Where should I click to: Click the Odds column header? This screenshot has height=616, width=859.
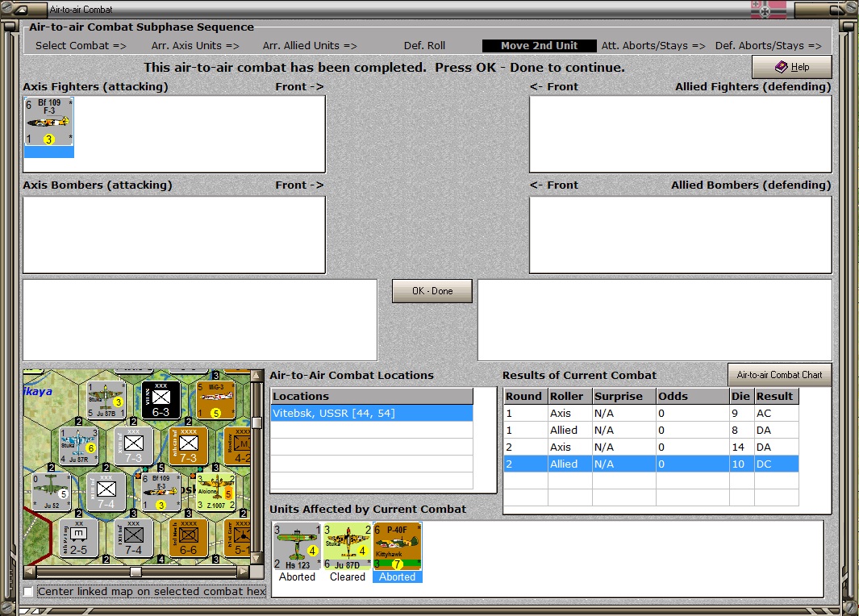(x=693, y=396)
